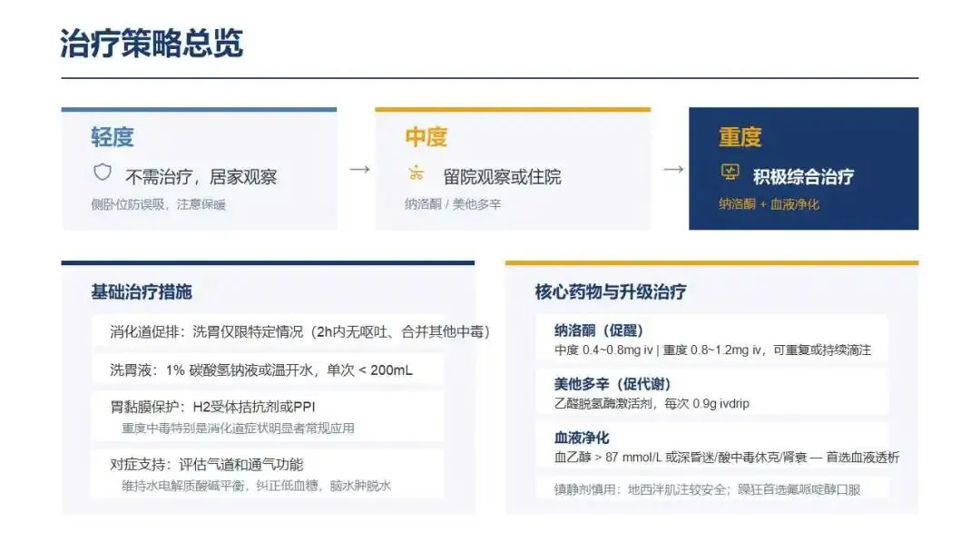Click the 维持水电解质酸碱平衡 note
This screenshot has height=552, width=980.
257,486
